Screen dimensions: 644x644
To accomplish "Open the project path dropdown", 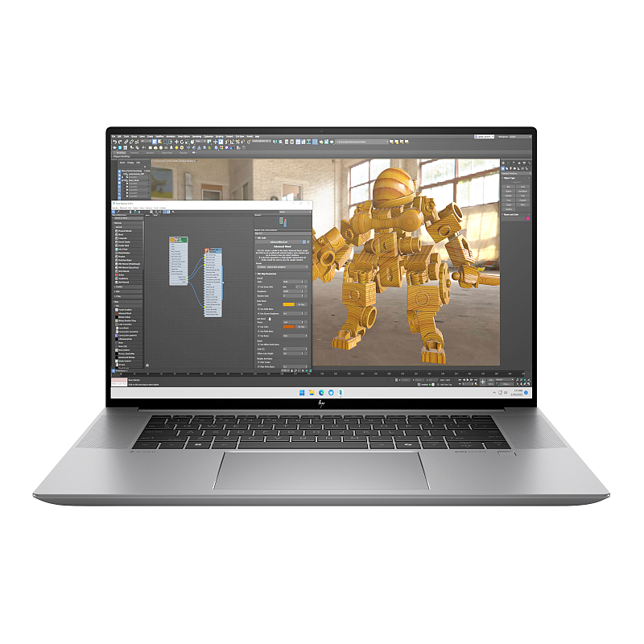I will (x=362, y=142).
